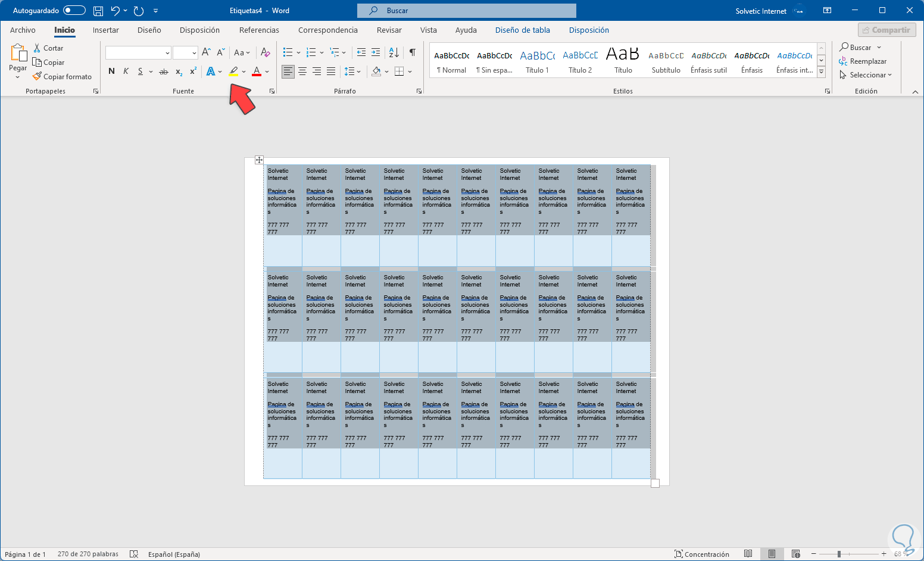Collapse the ribbon arrow
This screenshot has height=561, width=924.
pos(915,92)
